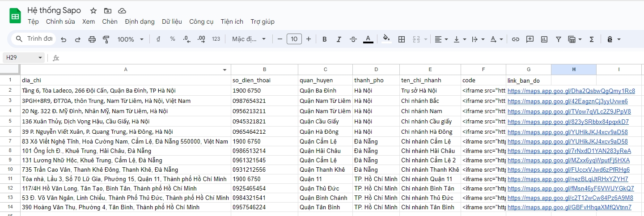Open the Dữ liệu menu
644x216 pixels.
pos(172,21)
